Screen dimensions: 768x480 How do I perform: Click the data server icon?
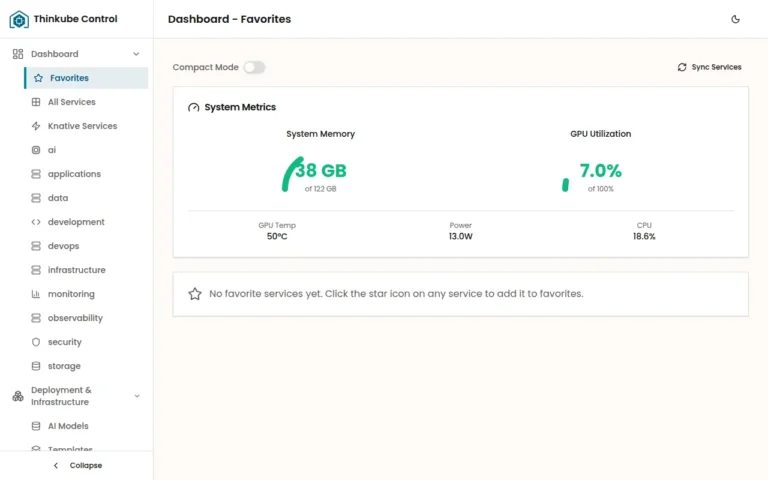(x=36, y=198)
